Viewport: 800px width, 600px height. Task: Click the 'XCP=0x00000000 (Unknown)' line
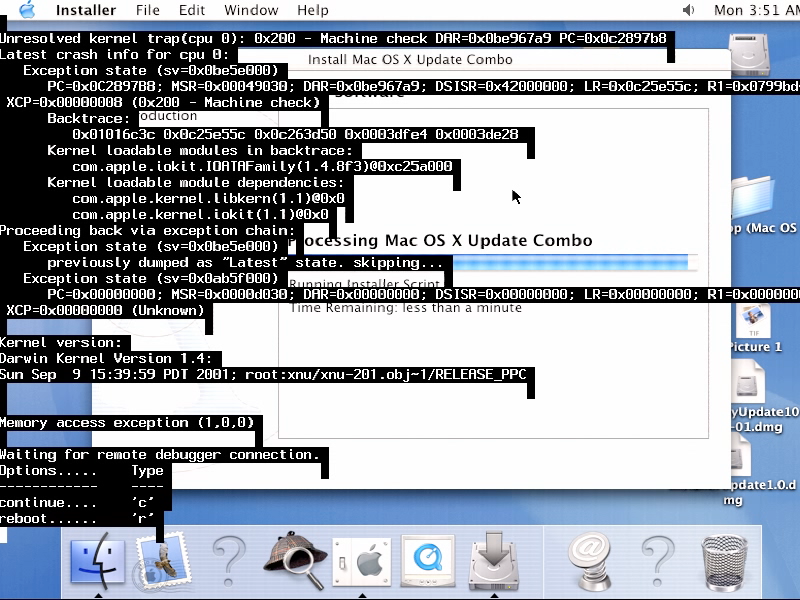coord(105,311)
